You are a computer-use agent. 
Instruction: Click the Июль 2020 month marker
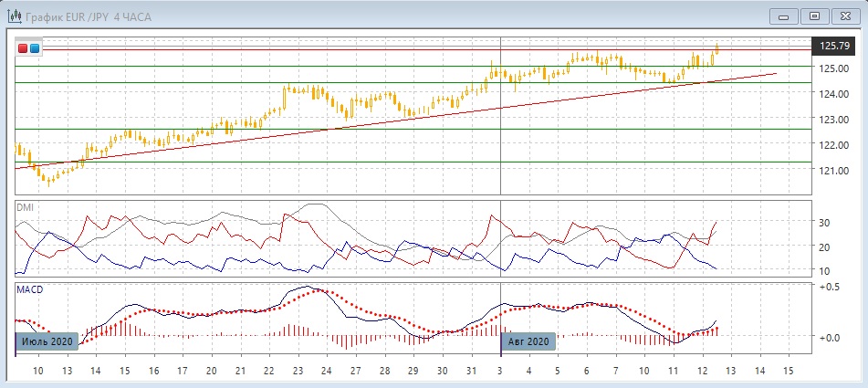click(x=47, y=341)
